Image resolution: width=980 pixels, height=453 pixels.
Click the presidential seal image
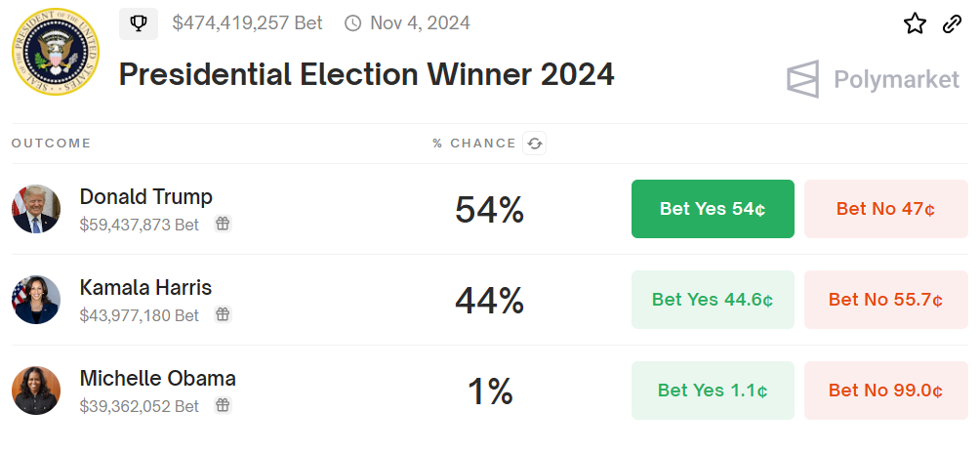point(56,52)
